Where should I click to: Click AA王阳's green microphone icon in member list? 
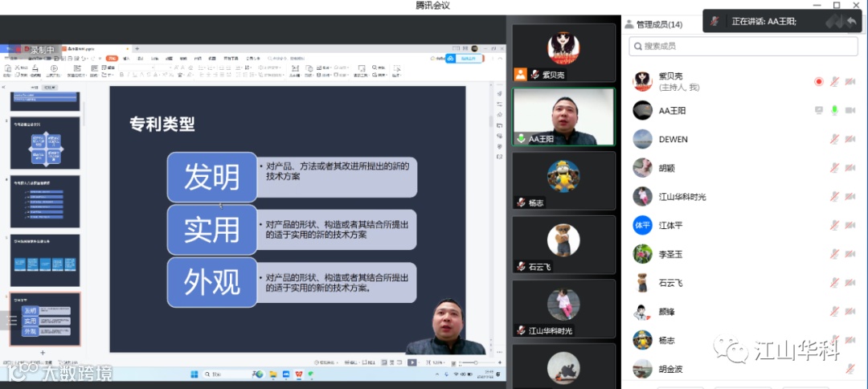pyautogui.click(x=834, y=110)
